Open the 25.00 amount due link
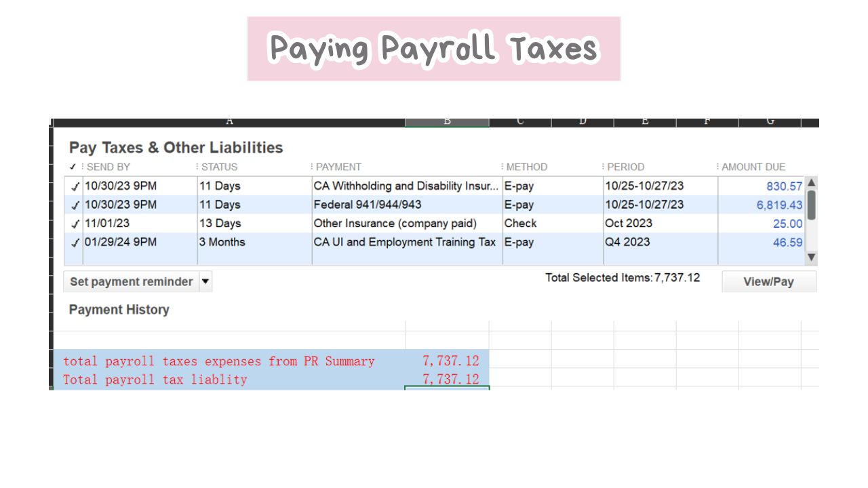The image size is (868, 488). [788, 224]
